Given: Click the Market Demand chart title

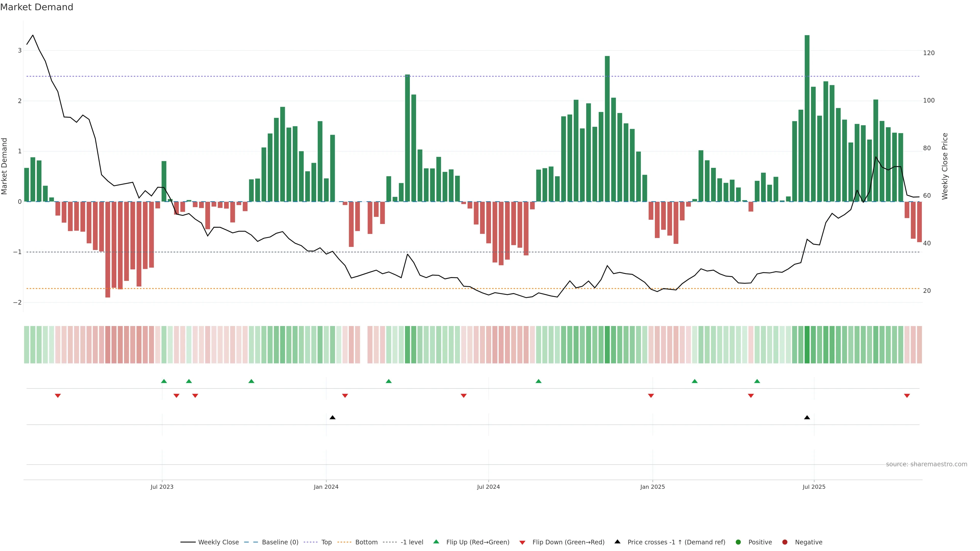Looking at the screenshot, I should tap(36, 7).
